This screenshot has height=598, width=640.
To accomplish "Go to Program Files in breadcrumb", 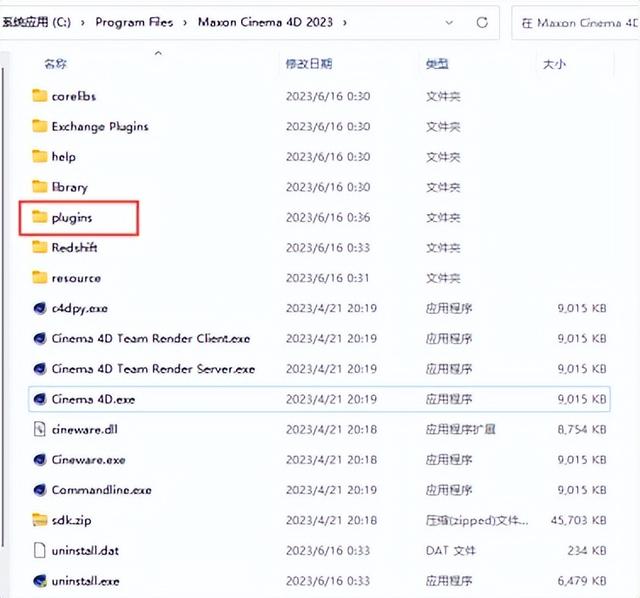I will click(134, 22).
